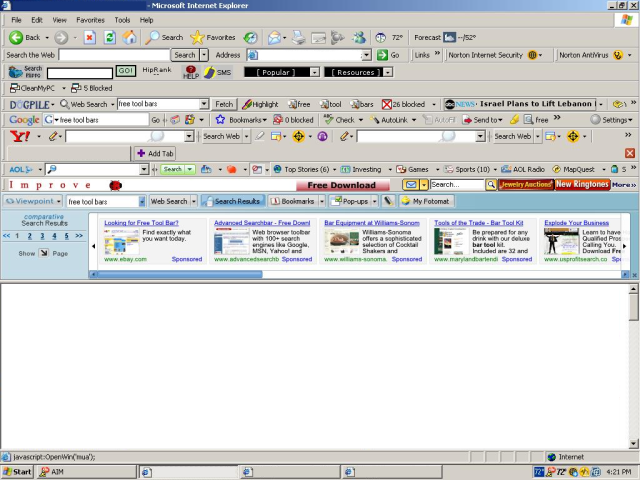
Task: Toggle the 5 Blocked popup blocker
Action: click(91, 88)
